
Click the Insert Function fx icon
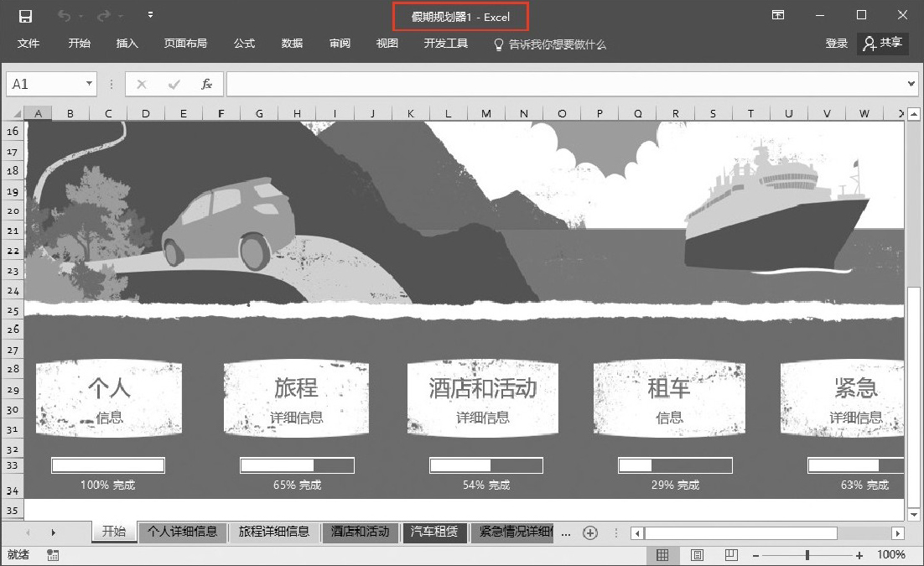[206, 84]
